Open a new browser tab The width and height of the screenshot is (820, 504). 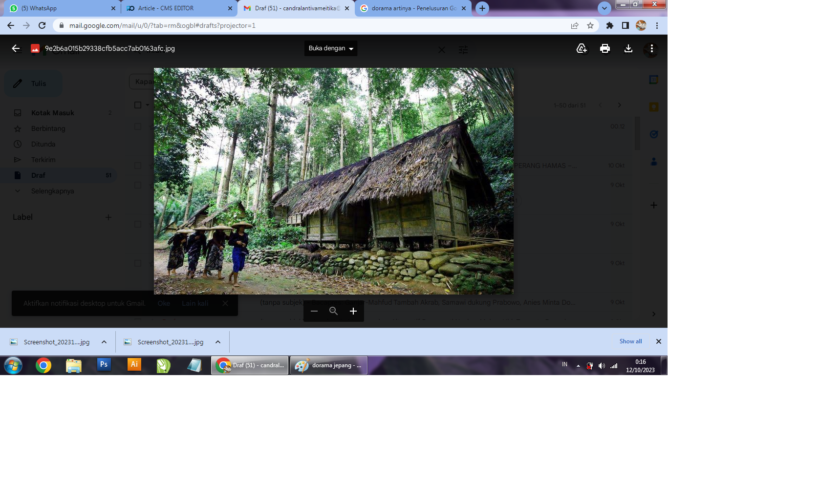482,8
